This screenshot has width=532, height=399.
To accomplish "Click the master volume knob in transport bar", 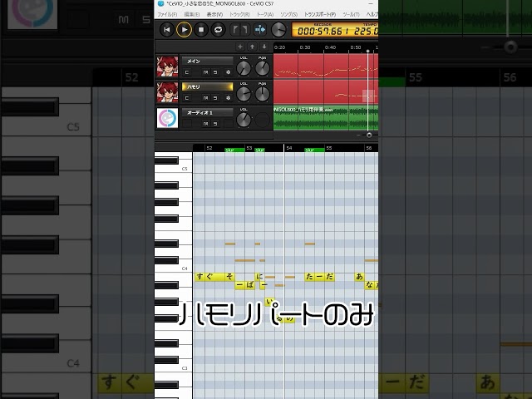I will tap(279, 30).
